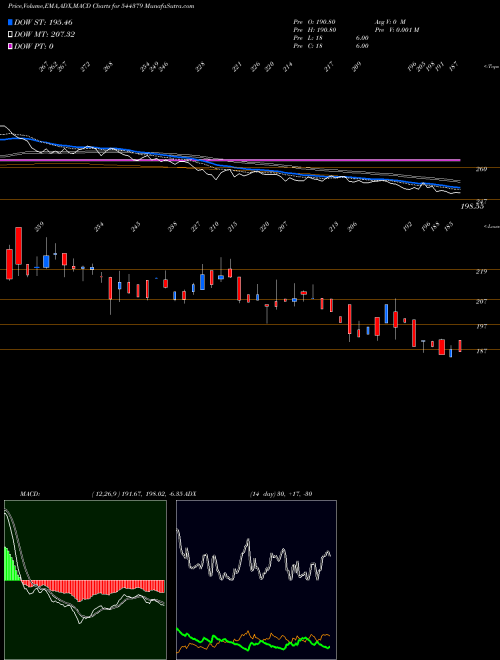Select the 'DOW PT: 0' legend text
This screenshot has width=500, height=660.
(33, 46)
